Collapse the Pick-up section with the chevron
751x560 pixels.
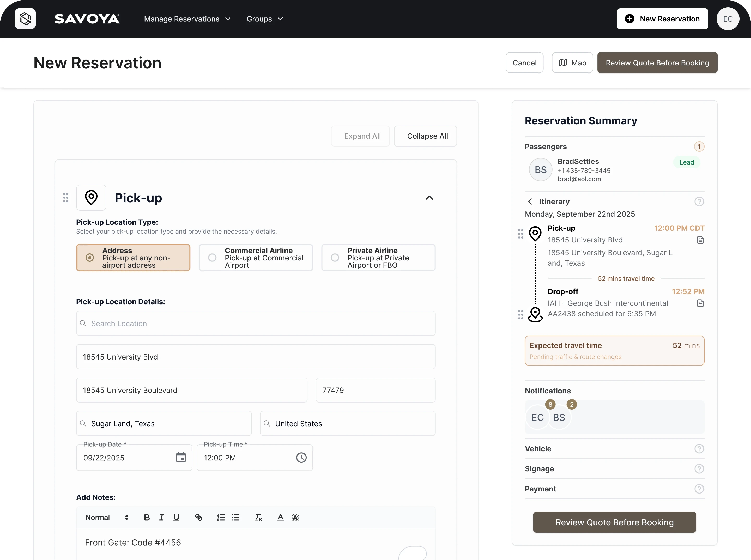[x=429, y=198]
